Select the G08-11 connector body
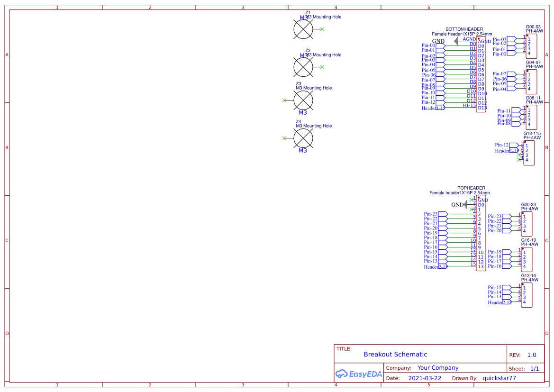The height and width of the screenshot is (392, 554). (531, 118)
